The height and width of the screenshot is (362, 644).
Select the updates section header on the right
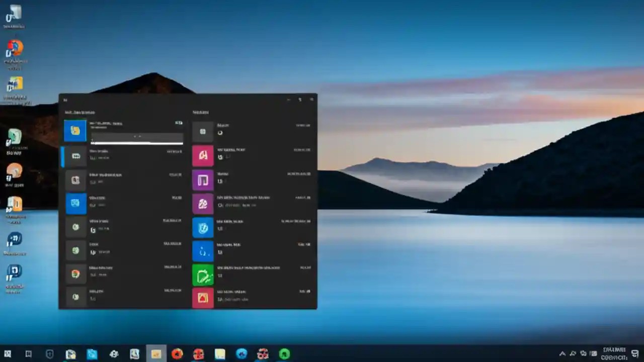pos(200,112)
